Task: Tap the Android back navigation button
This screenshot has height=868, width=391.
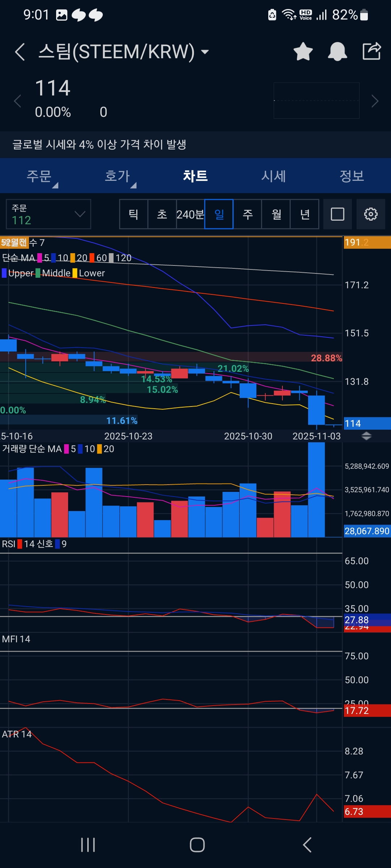Action: 307,845
